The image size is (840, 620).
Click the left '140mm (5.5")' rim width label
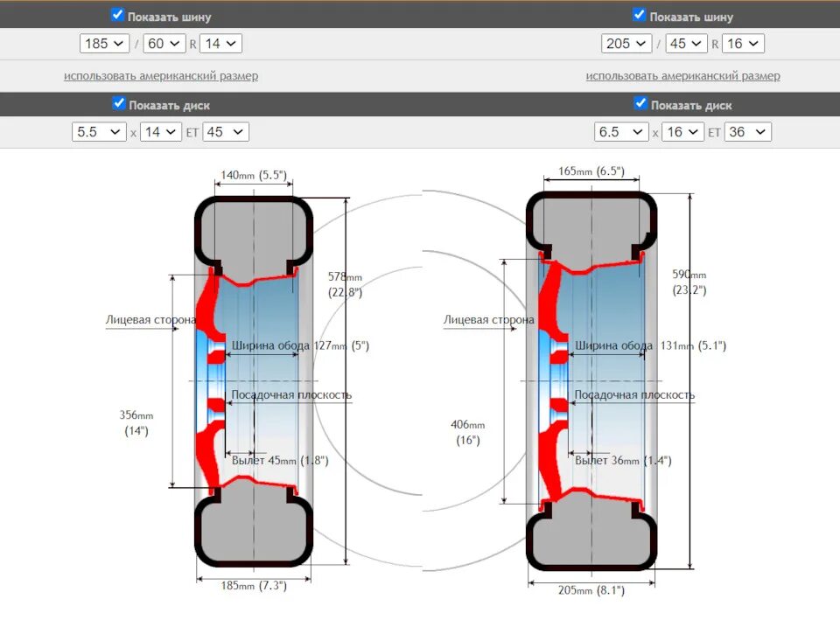point(254,175)
